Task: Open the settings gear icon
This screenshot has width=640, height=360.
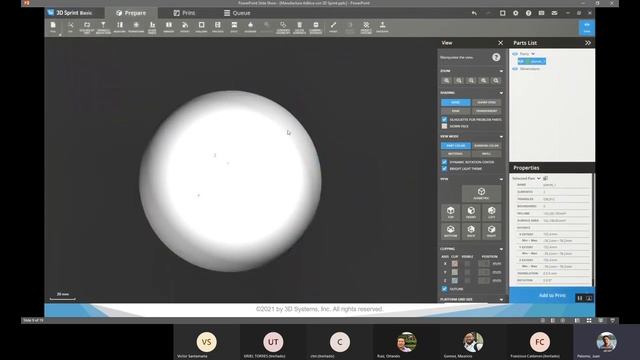Action: pos(516,13)
